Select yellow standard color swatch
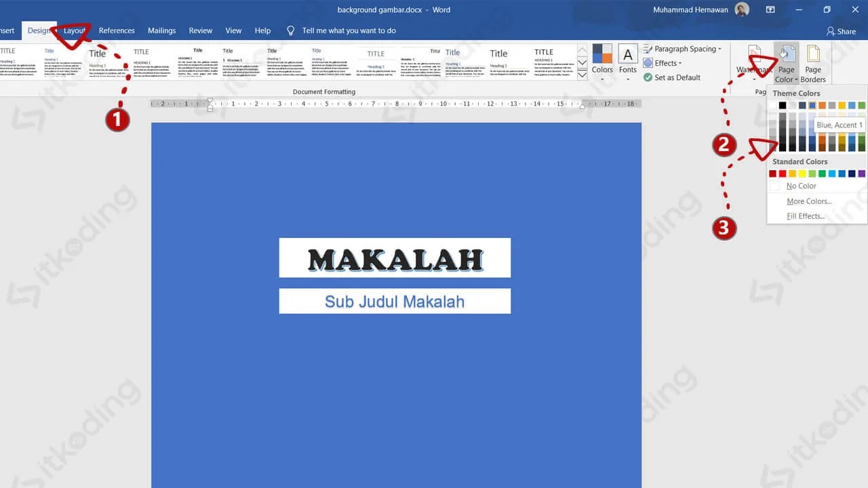Image resolution: width=868 pixels, height=488 pixels. pos(802,174)
